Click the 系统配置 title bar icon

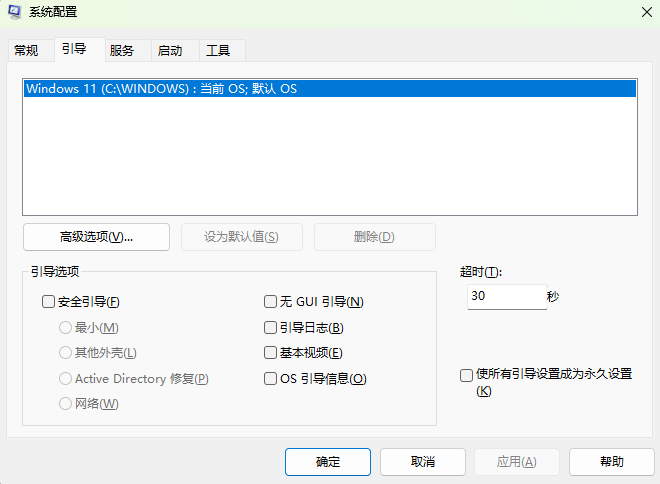(x=14, y=12)
